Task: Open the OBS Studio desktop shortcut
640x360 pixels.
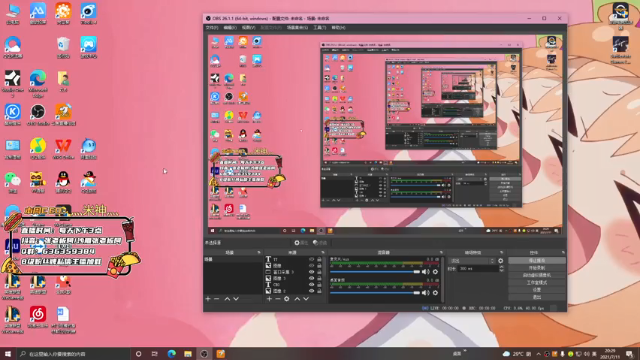Action: click(38, 115)
